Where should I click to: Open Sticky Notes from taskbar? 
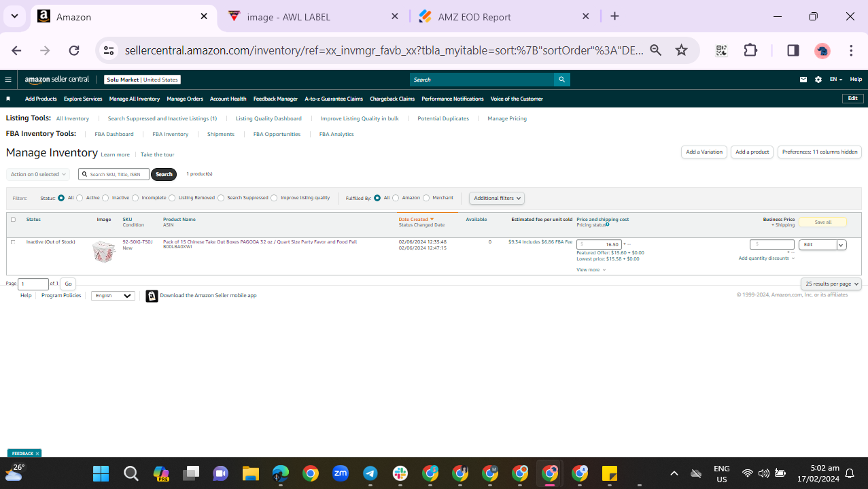point(609,473)
